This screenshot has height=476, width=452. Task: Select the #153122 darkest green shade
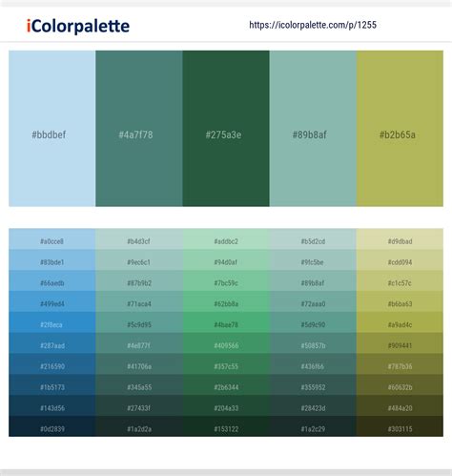[x=226, y=426]
